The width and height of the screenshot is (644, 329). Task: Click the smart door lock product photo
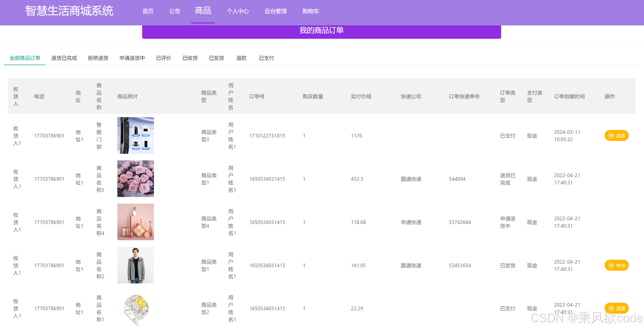click(135, 135)
